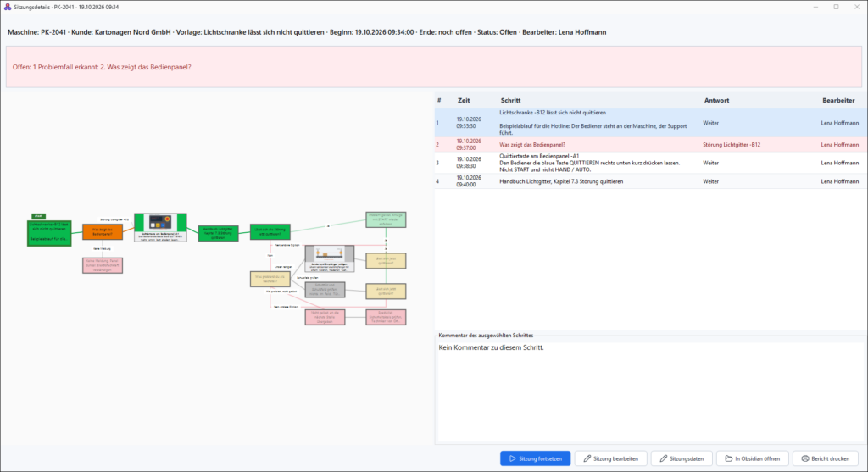Open Sitzung bearbeiten
868x472 pixels.
point(610,458)
